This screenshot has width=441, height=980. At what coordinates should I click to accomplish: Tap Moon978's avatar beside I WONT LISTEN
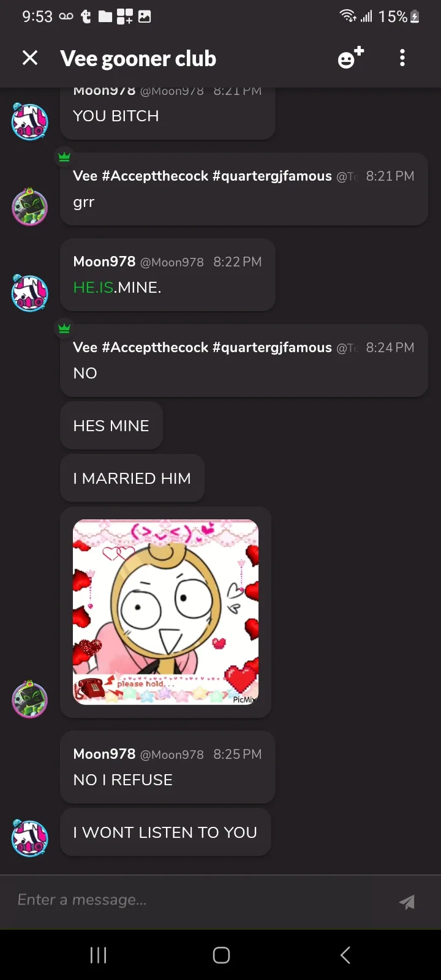[x=30, y=838]
